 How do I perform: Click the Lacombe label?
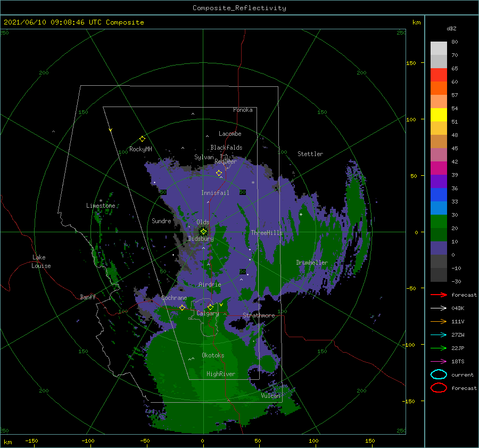pos(230,134)
